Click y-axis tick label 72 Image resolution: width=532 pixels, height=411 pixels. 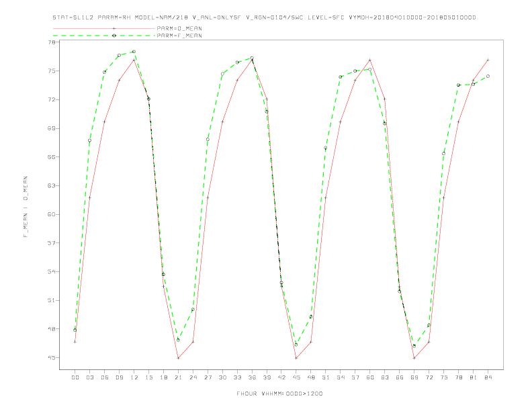tap(51, 99)
